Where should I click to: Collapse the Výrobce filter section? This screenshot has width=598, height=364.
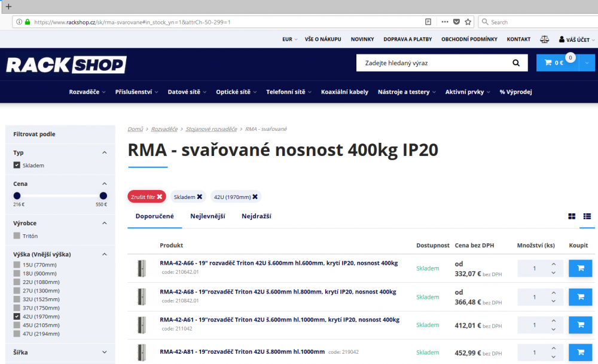[x=105, y=223]
